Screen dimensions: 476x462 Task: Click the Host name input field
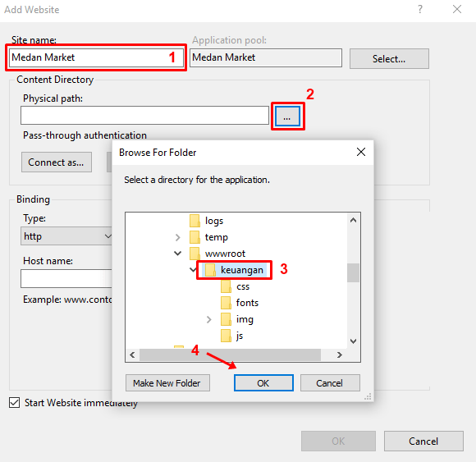coord(66,278)
